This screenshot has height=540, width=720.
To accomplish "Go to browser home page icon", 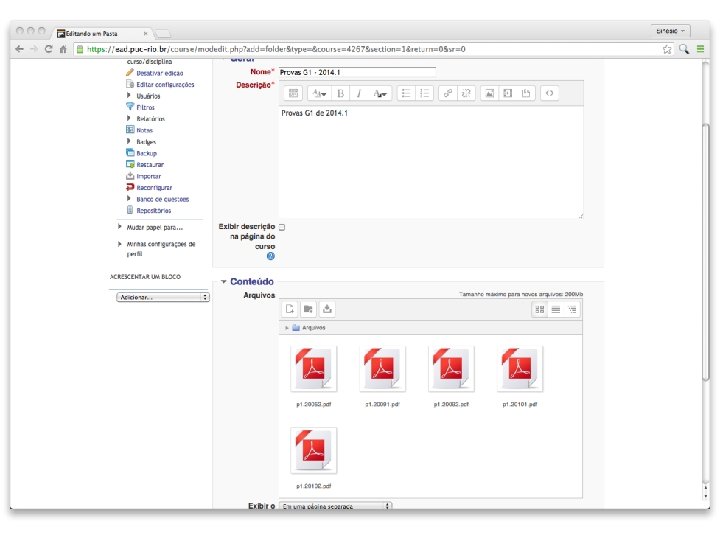I will point(63,49).
